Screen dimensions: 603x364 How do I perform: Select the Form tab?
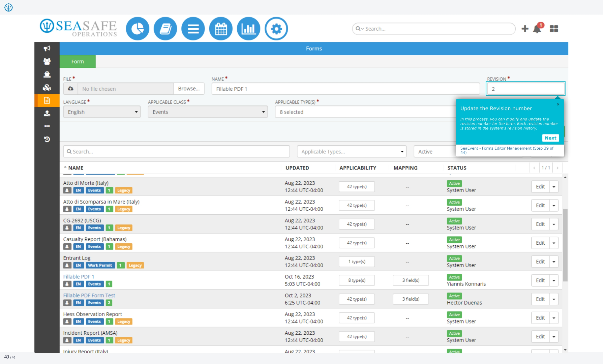click(78, 62)
